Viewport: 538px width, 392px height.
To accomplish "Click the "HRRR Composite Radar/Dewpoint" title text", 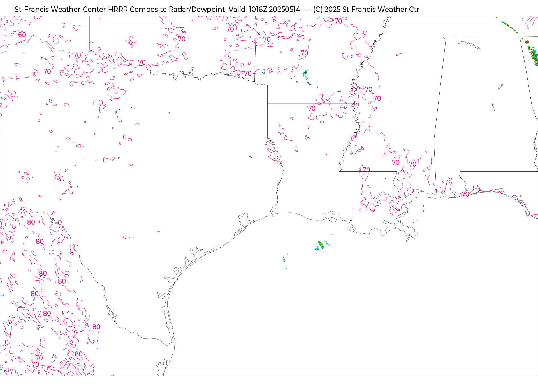I will click(x=166, y=10).
